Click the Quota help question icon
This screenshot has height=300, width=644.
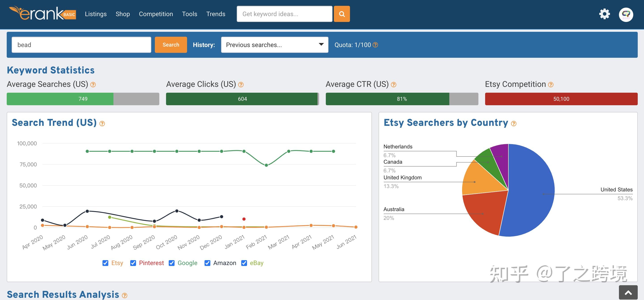point(375,45)
